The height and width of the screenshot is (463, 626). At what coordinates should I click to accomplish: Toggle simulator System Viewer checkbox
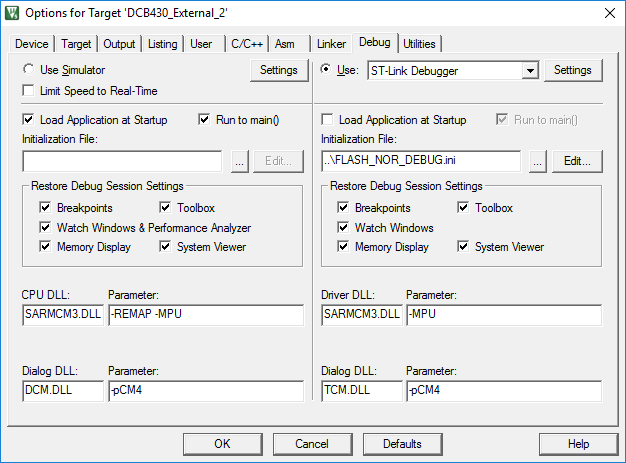(x=165, y=247)
